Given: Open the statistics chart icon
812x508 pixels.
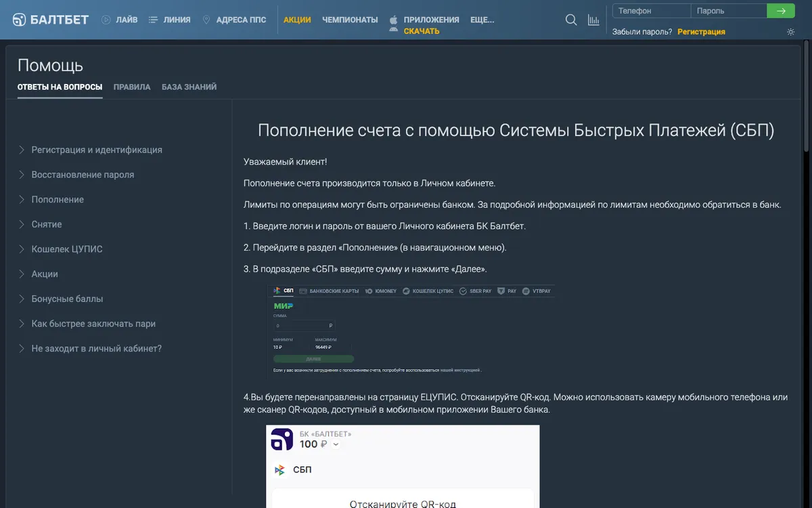Looking at the screenshot, I should coord(593,20).
